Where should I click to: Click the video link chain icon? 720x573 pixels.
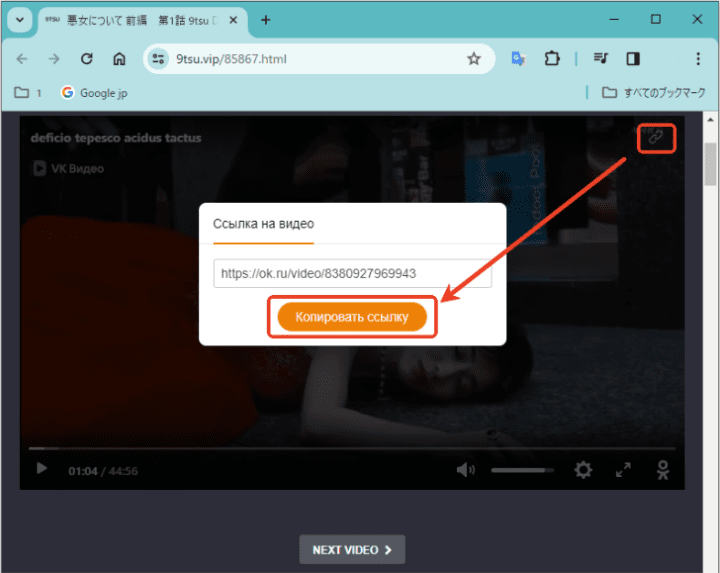coord(656,138)
